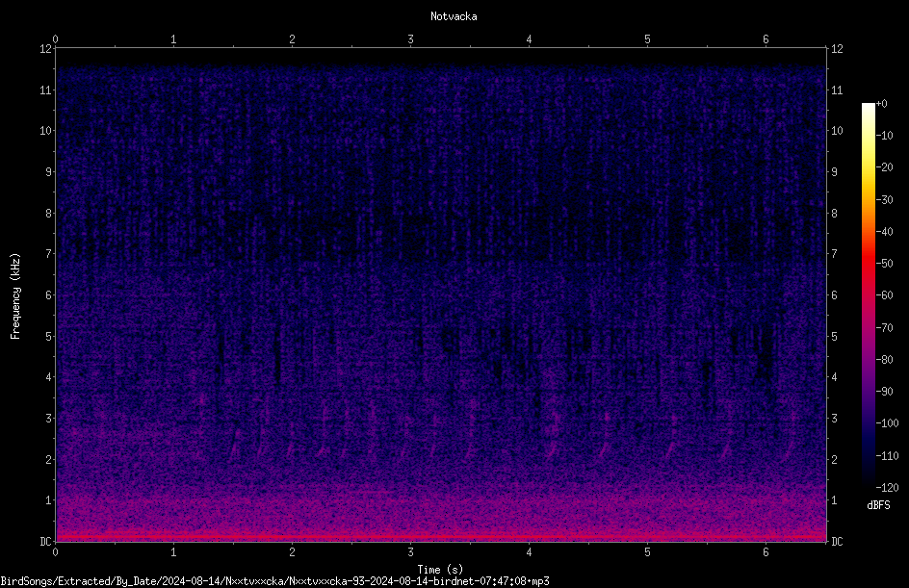Viewport: 909px width, 588px height.
Task: Click the bright low-frequency band near DC
Action: 441,536
